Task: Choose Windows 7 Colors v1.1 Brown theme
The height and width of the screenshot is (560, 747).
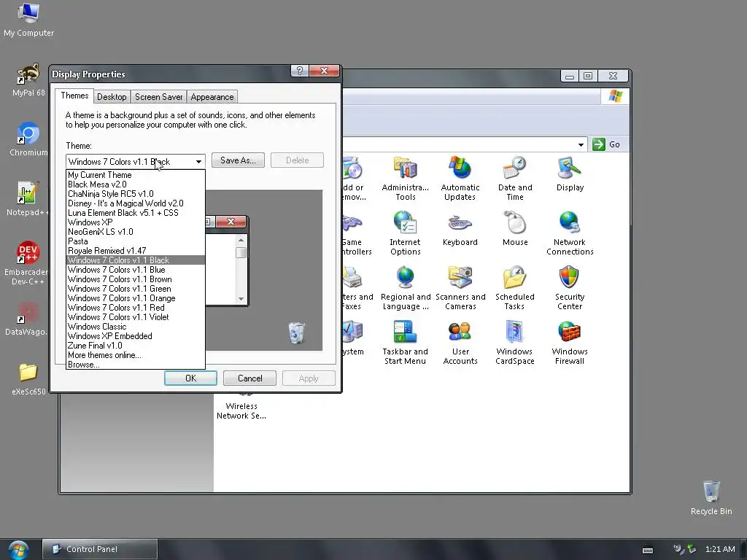Action: pyautogui.click(x=135, y=279)
